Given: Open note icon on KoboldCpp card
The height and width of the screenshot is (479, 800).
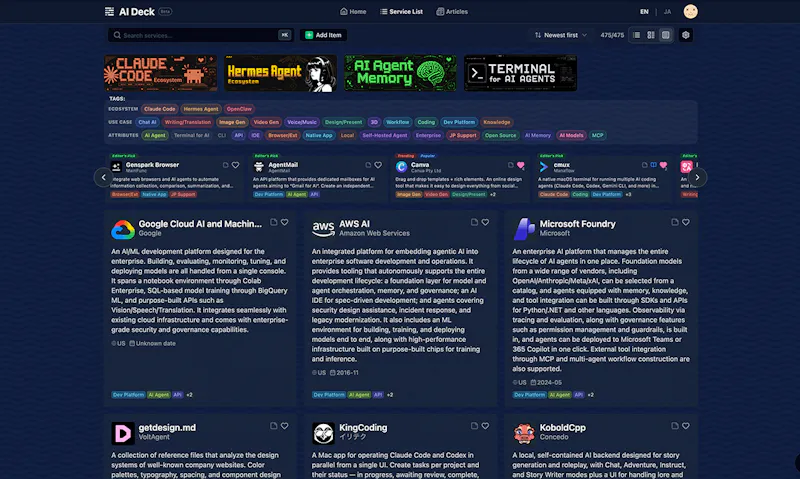Looking at the screenshot, I should (x=675, y=425).
